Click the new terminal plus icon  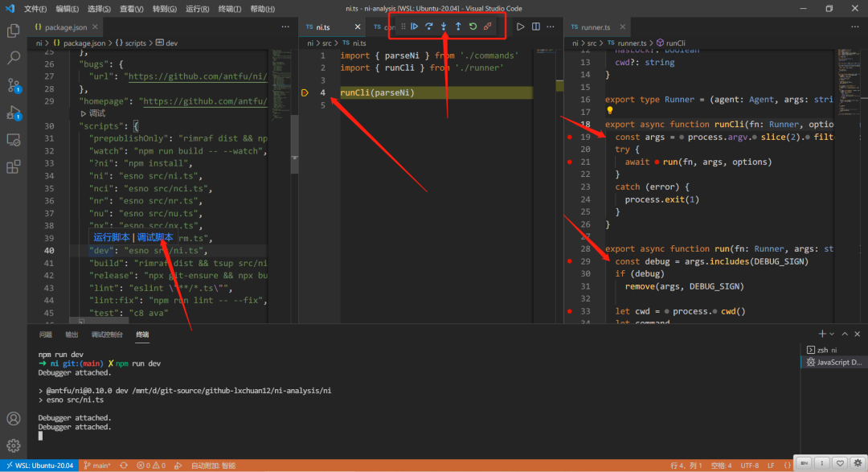pos(822,334)
